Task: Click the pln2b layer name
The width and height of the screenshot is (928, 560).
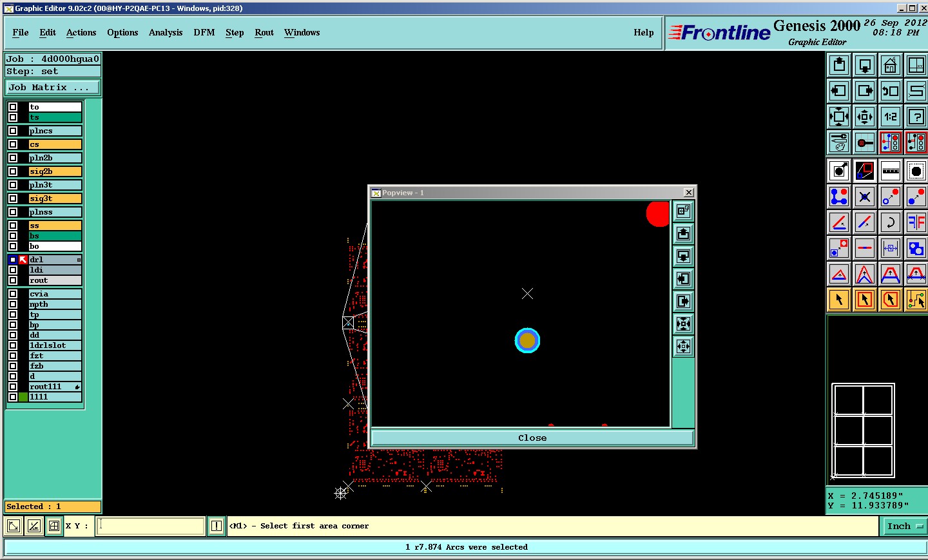Action: [x=55, y=158]
